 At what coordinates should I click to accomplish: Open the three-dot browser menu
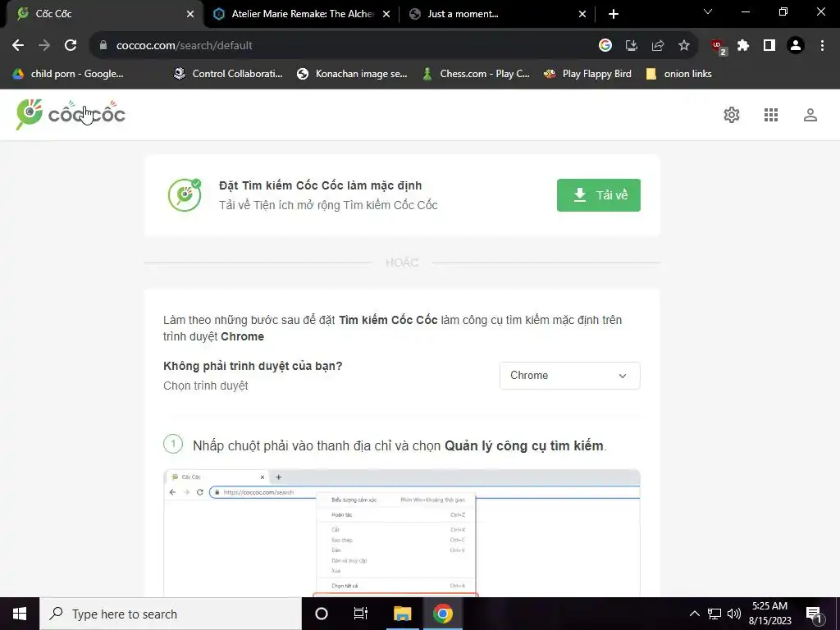822,46
